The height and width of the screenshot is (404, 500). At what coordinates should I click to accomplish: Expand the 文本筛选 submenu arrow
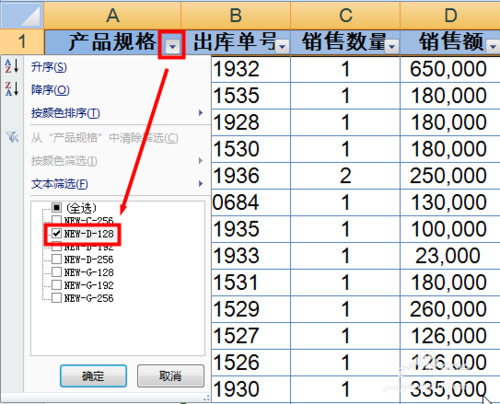201,184
